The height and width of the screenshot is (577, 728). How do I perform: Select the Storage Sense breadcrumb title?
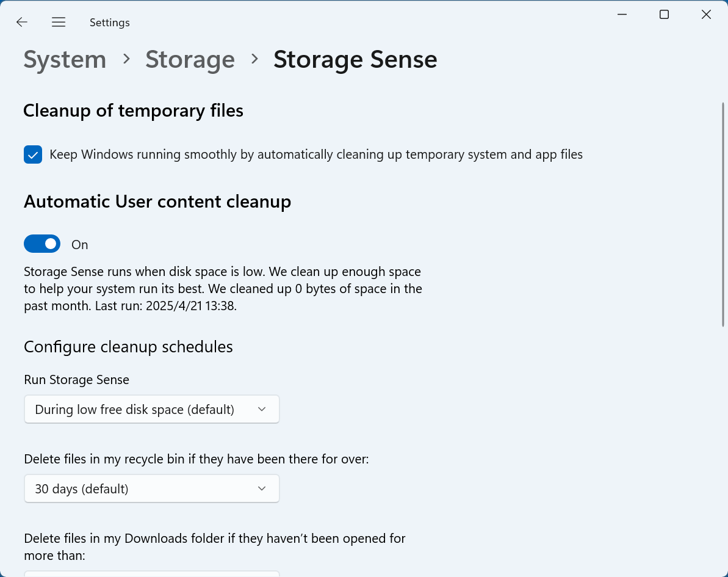pyautogui.click(x=355, y=59)
